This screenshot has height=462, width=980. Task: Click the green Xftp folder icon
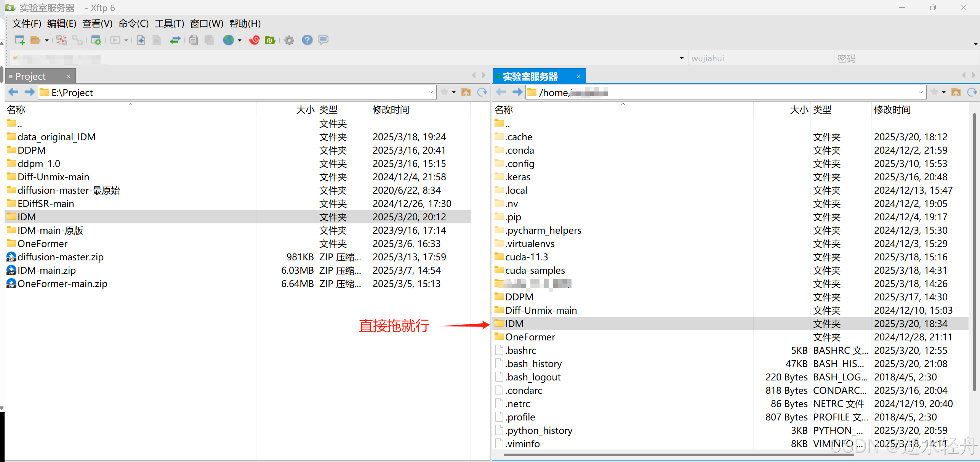click(270, 40)
